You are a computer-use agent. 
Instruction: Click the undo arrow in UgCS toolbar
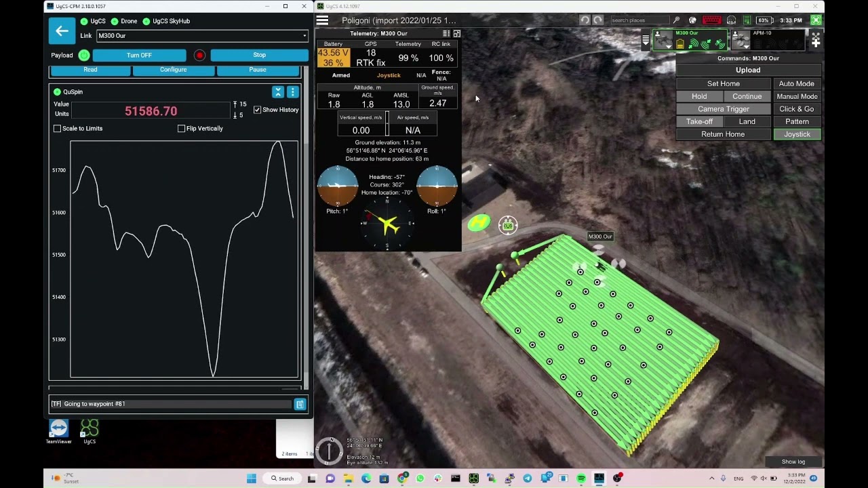585,20
